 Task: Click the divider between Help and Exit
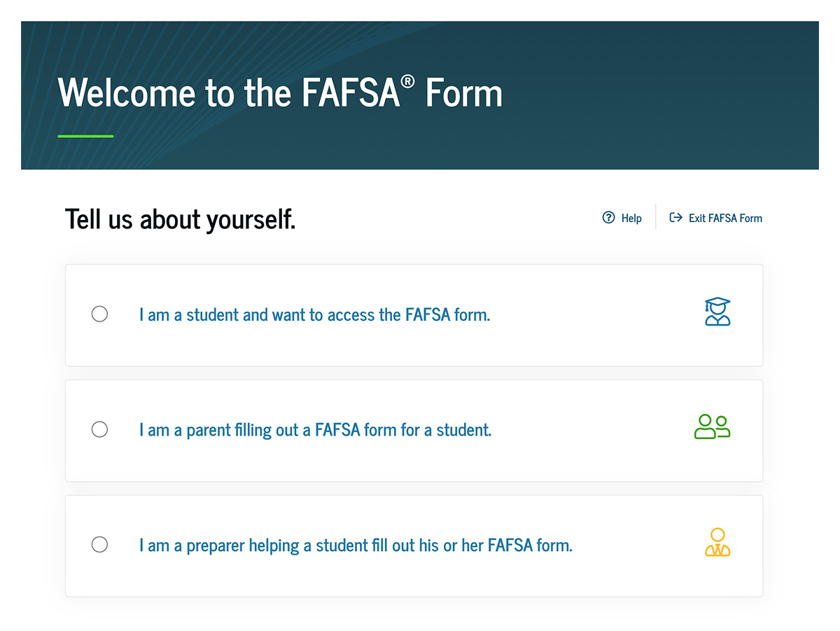pos(655,217)
